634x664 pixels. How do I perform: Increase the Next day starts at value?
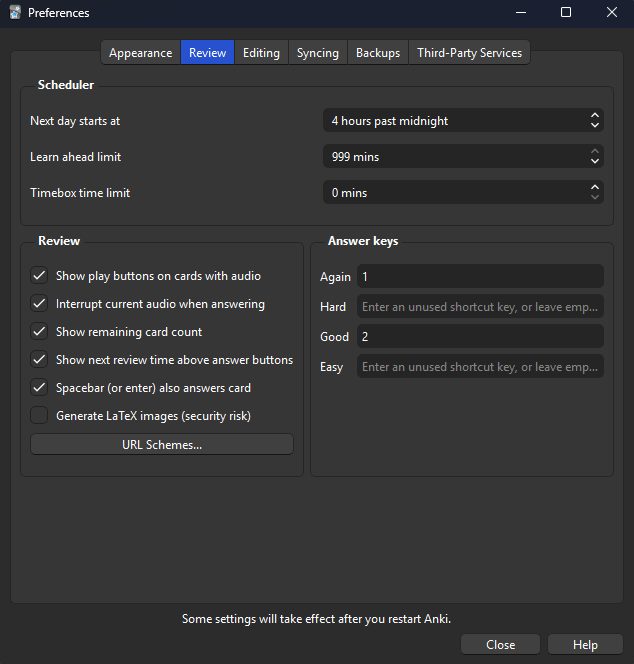pos(595,115)
